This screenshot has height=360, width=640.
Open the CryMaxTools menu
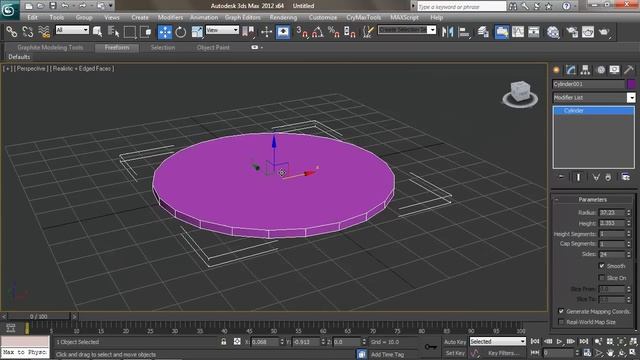[x=363, y=18]
